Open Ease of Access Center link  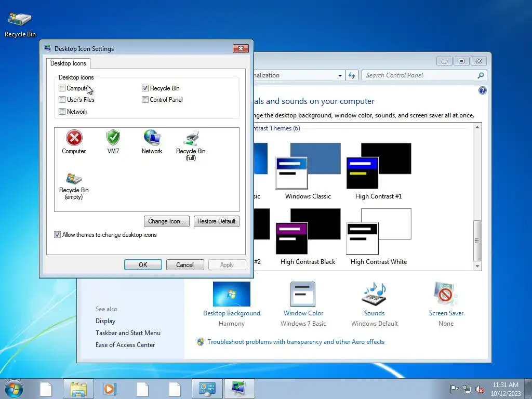coord(125,345)
